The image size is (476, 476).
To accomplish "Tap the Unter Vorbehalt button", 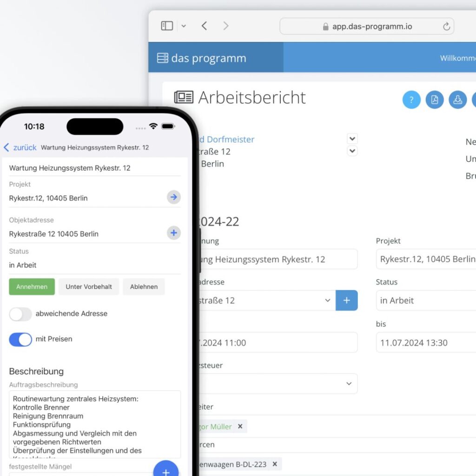I will tap(89, 286).
